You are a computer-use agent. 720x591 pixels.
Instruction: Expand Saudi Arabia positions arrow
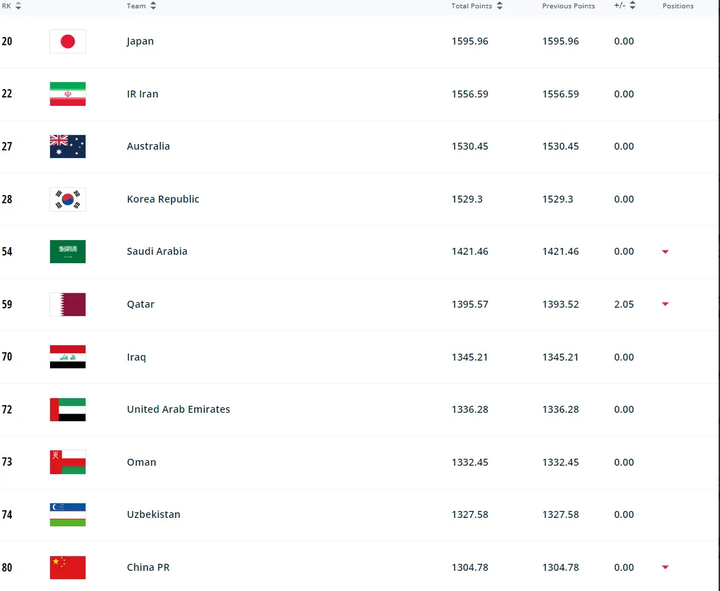[665, 252]
